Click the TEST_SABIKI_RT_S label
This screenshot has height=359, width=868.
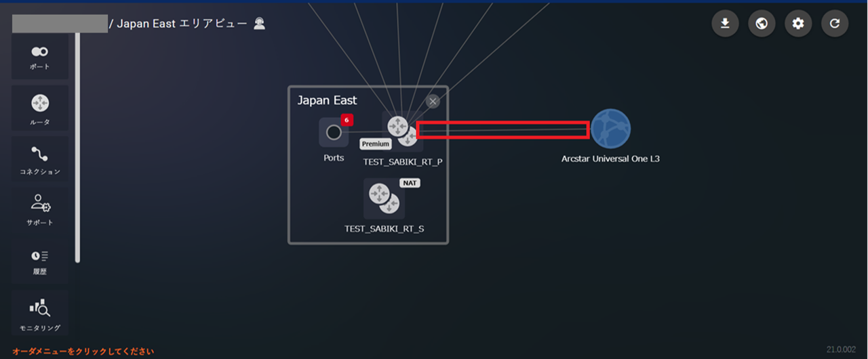click(x=384, y=229)
